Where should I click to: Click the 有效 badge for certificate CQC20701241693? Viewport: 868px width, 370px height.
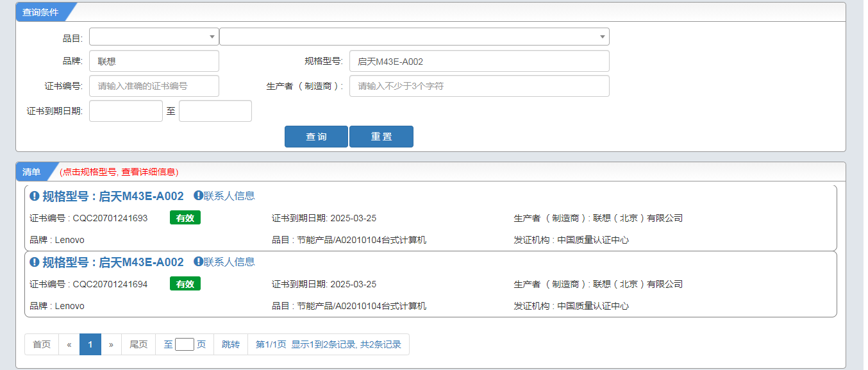click(185, 218)
